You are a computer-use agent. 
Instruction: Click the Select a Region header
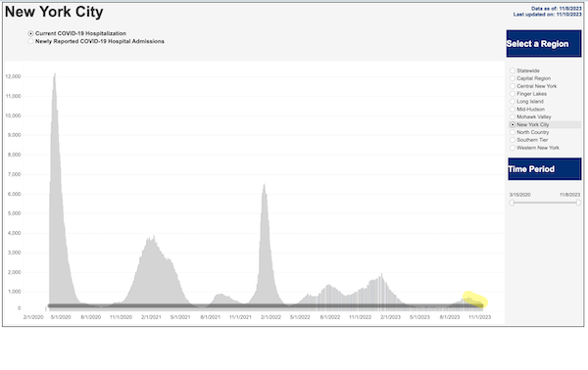coord(544,44)
